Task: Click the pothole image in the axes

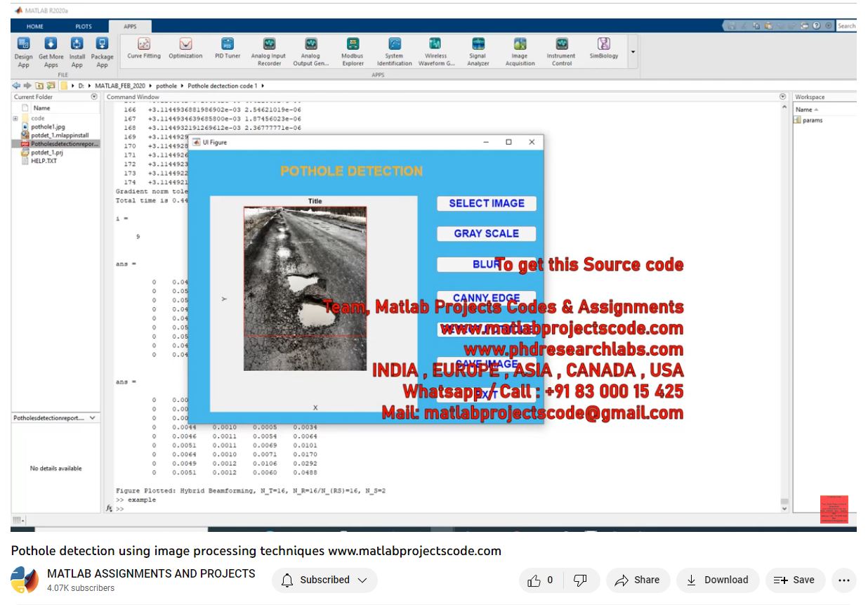Action: click(x=305, y=288)
